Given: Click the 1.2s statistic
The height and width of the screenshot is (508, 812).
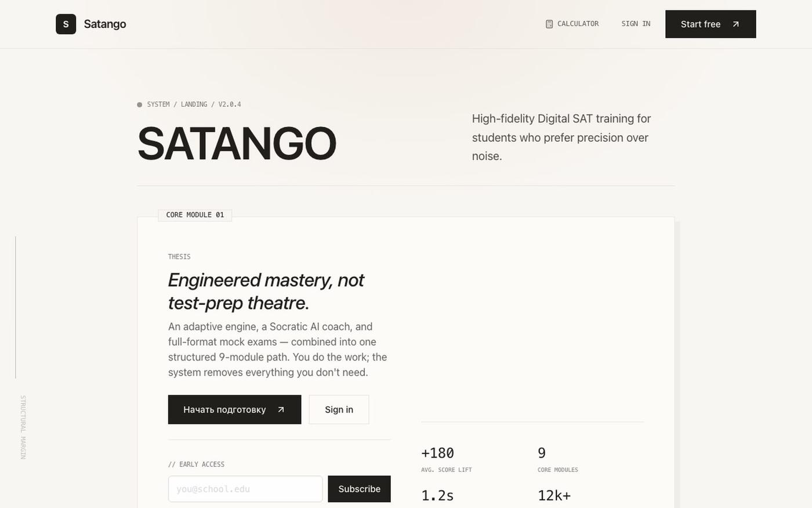Looking at the screenshot, I should pos(437,495).
